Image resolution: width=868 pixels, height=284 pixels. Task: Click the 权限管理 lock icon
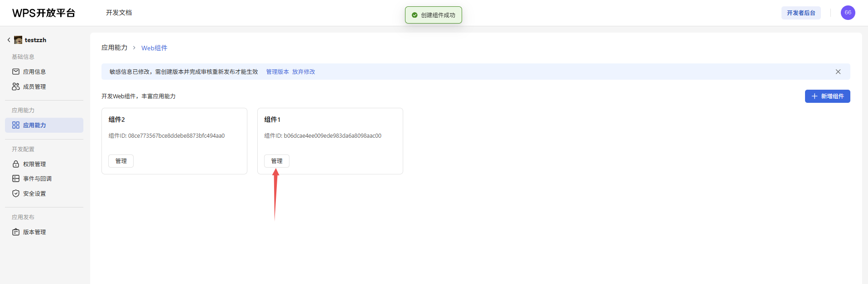(x=16, y=164)
